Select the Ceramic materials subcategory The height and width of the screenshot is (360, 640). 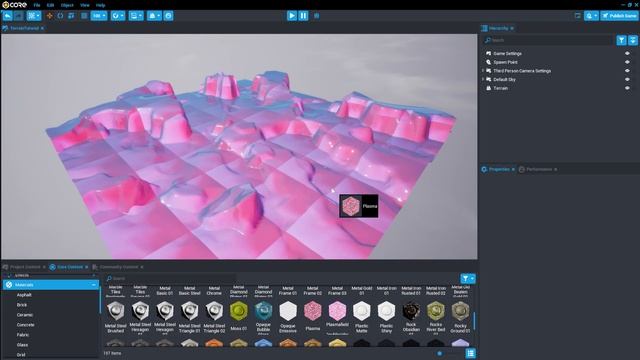[24, 315]
